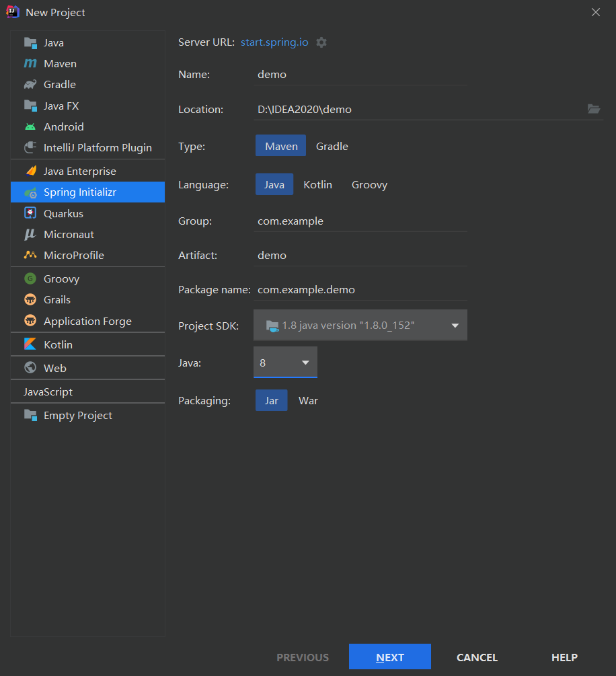Click the Spring Initializr leaf icon

pos(31,192)
